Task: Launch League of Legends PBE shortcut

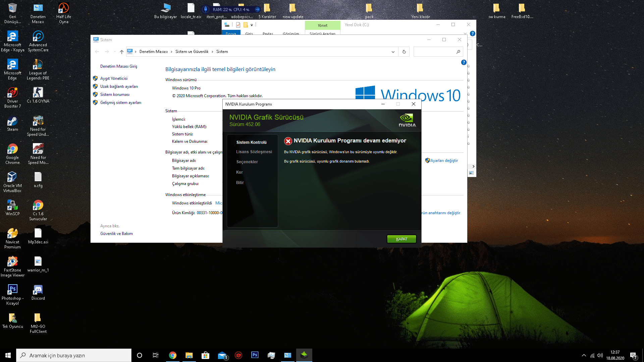Action: 38,70
